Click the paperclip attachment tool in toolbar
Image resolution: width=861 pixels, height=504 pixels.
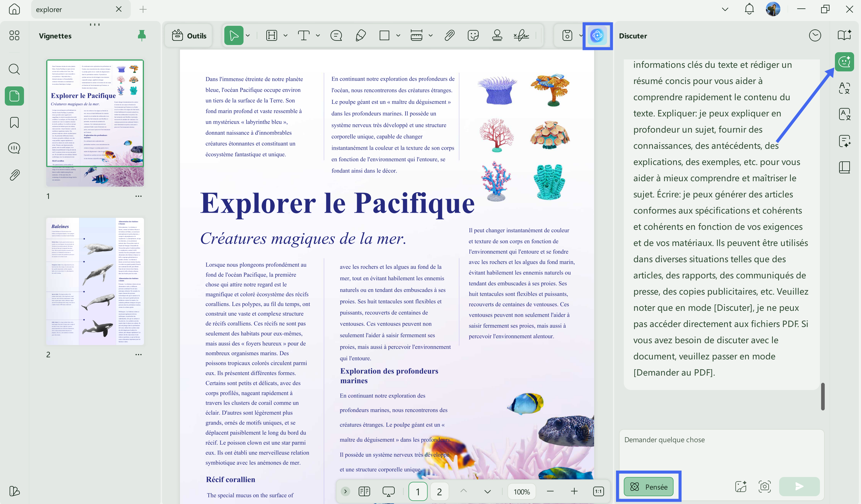coord(450,35)
